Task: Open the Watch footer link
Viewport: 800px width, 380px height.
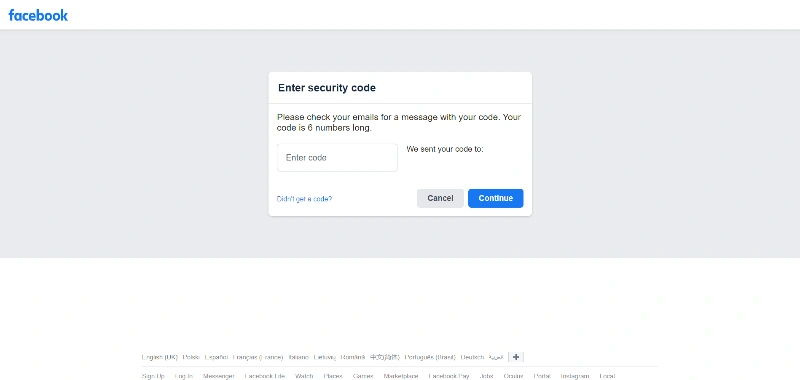Action: click(304, 376)
